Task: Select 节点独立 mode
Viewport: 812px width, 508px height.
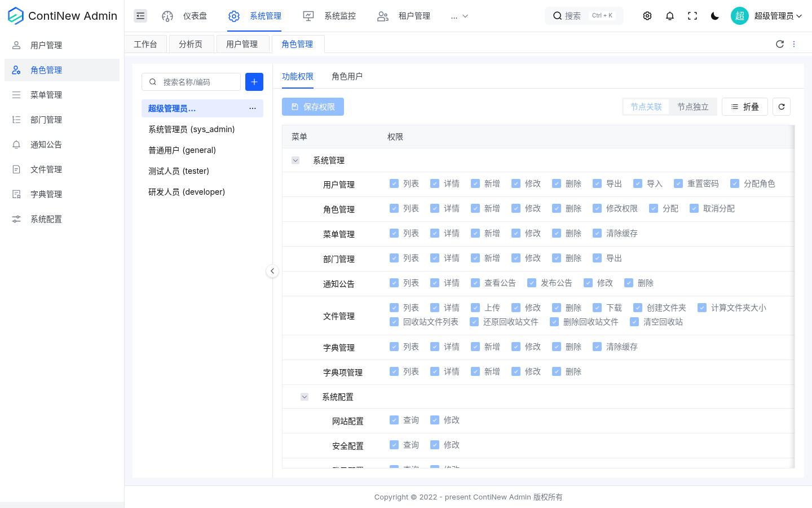Action: (693, 107)
